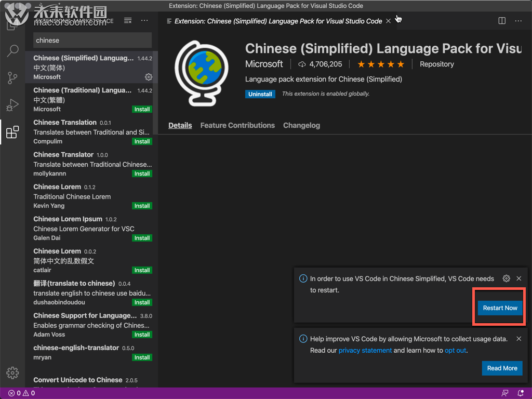Viewport: 532px width, 399px height.
Task: Open restart notification settings gear
Action: [x=506, y=278]
